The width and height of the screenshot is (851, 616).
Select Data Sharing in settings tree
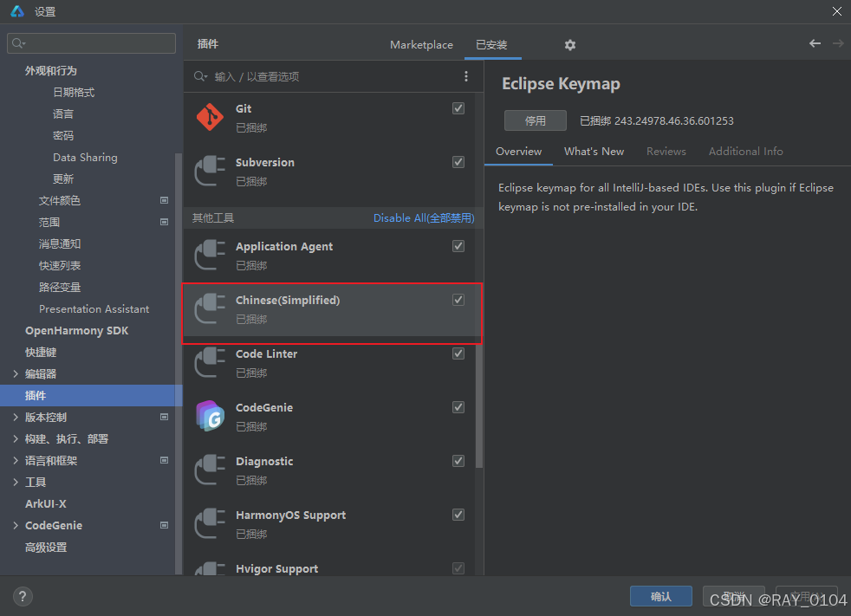[x=85, y=158]
